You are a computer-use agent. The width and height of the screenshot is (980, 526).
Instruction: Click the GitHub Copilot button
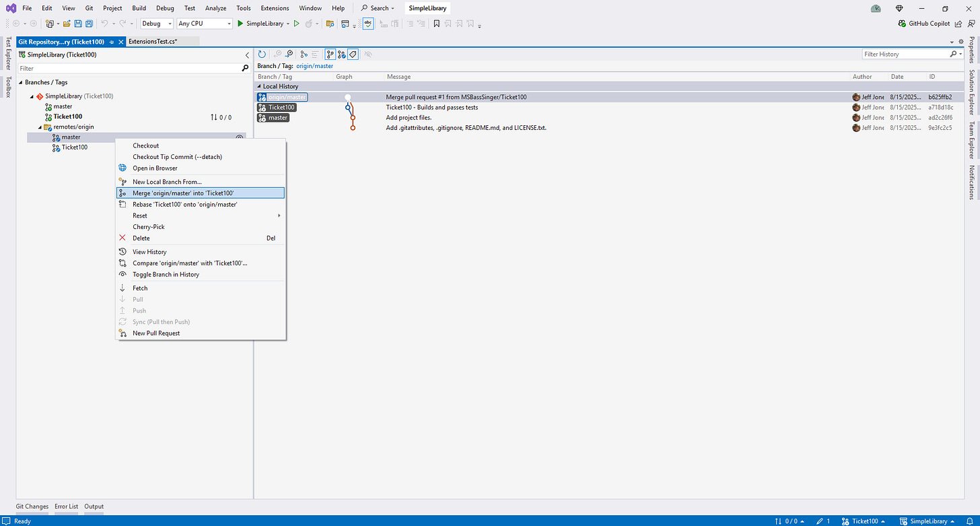[924, 24]
